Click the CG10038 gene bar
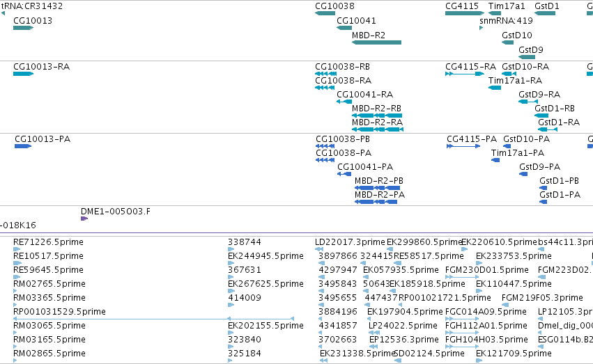The height and width of the screenshot is (364, 593). pyautogui.click(x=325, y=13)
